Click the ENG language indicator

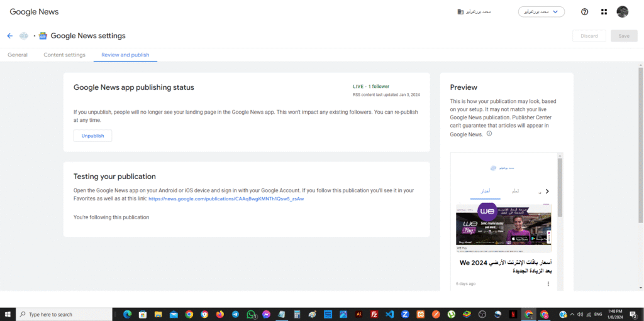pyautogui.click(x=598, y=315)
